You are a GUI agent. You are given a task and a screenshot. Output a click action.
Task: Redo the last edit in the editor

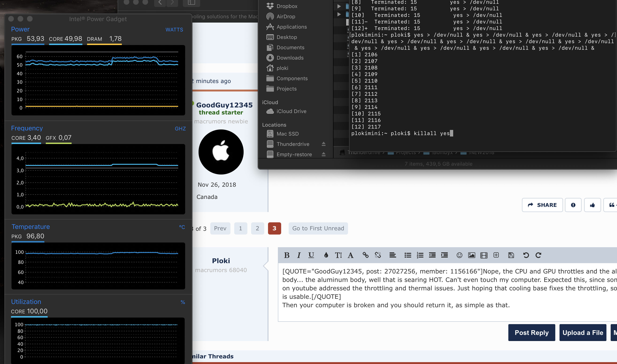click(538, 255)
